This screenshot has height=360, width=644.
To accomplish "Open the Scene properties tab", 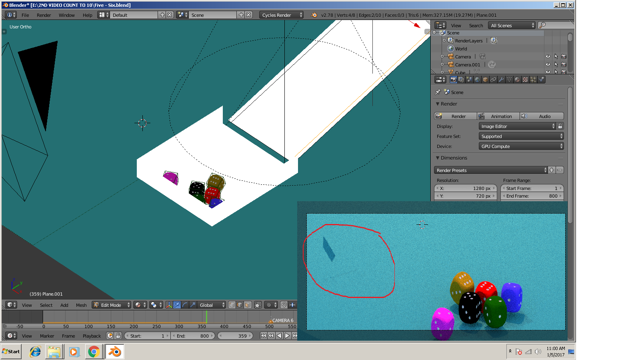I will (469, 80).
